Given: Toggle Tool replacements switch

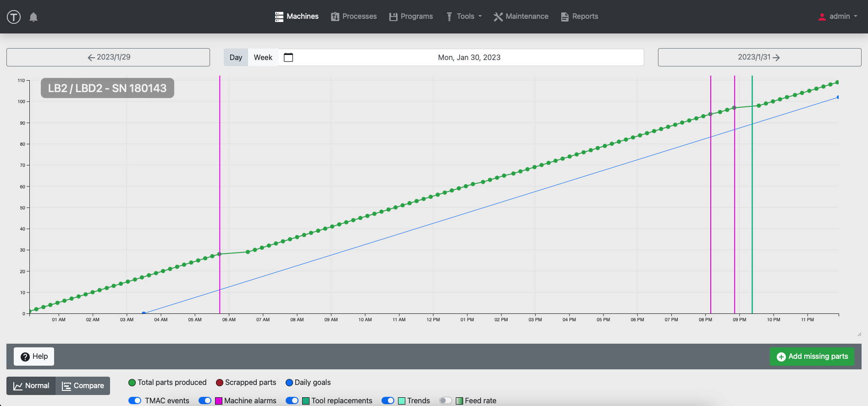Looking at the screenshot, I should point(292,401).
